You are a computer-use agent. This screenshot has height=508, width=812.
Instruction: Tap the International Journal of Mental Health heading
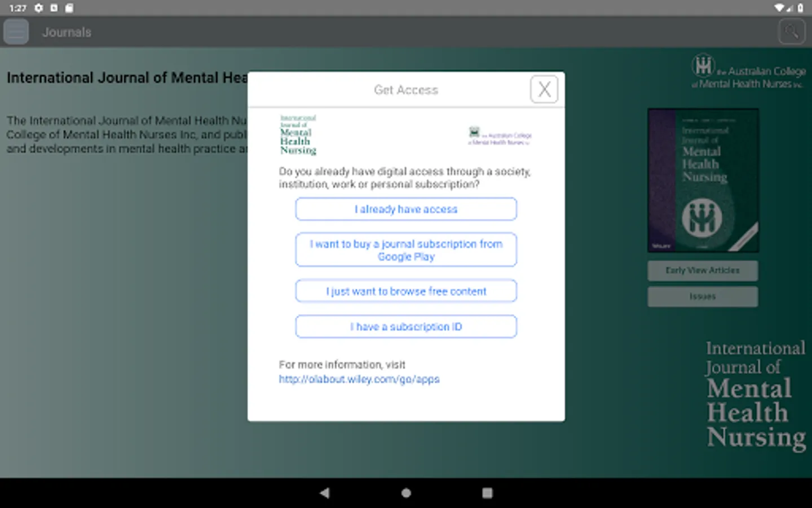coord(127,78)
